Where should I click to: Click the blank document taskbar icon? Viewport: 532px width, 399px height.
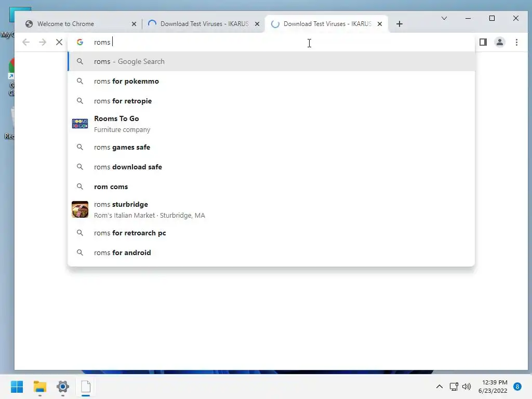[x=86, y=387]
